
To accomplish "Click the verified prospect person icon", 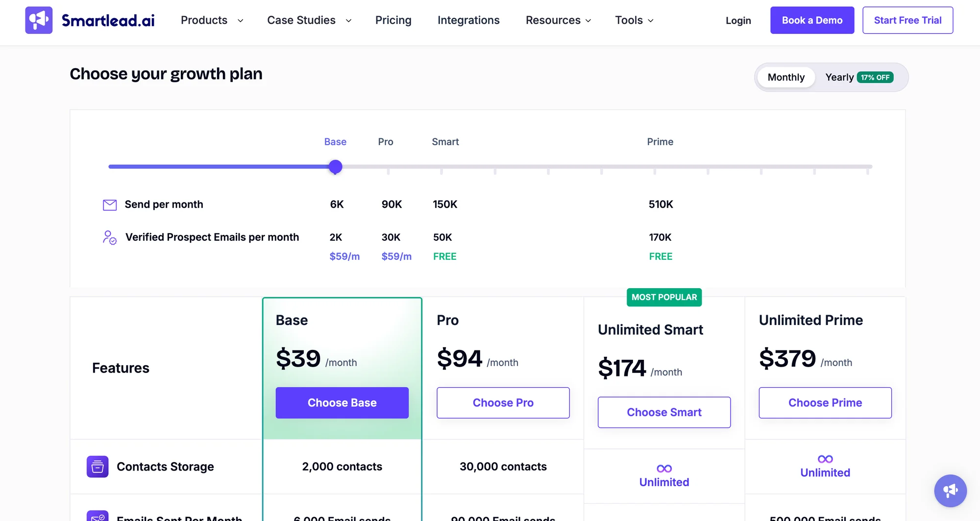I will [110, 238].
